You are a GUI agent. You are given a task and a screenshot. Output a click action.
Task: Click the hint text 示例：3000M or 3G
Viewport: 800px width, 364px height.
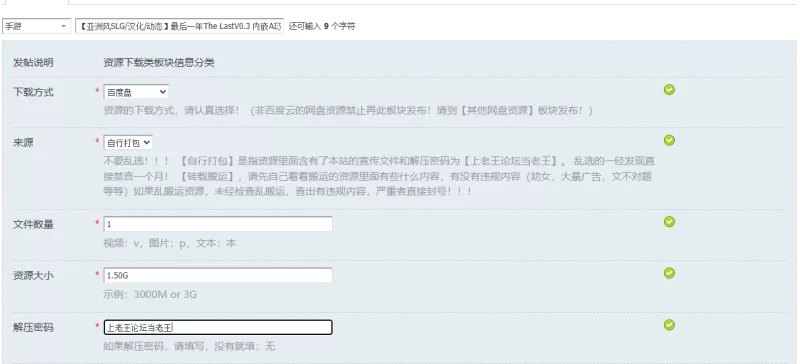point(150,295)
